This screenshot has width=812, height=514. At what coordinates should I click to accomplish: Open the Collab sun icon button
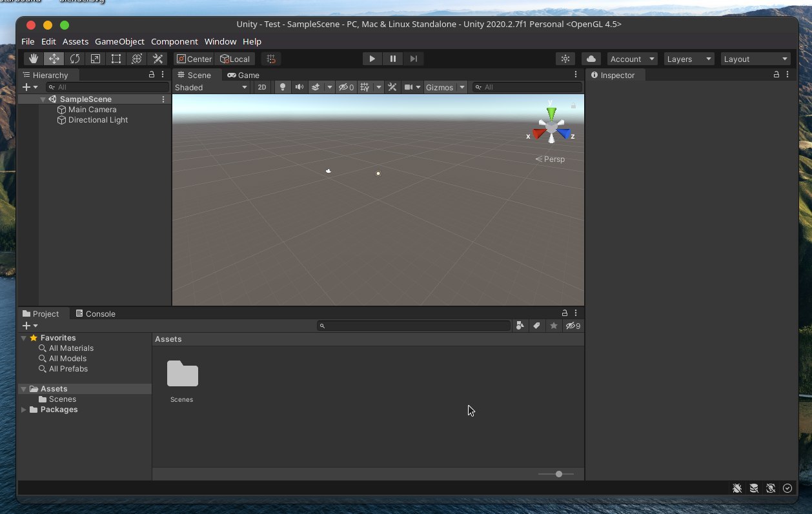pyautogui.click(x=565, y=59)
